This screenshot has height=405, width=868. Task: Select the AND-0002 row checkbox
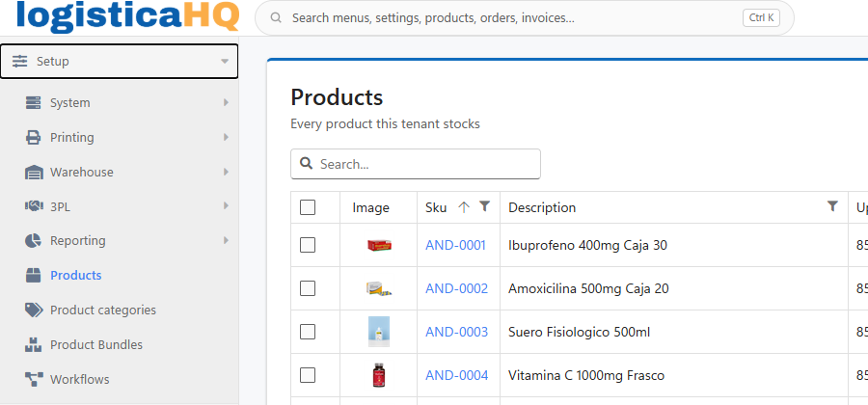coord(308,288)
